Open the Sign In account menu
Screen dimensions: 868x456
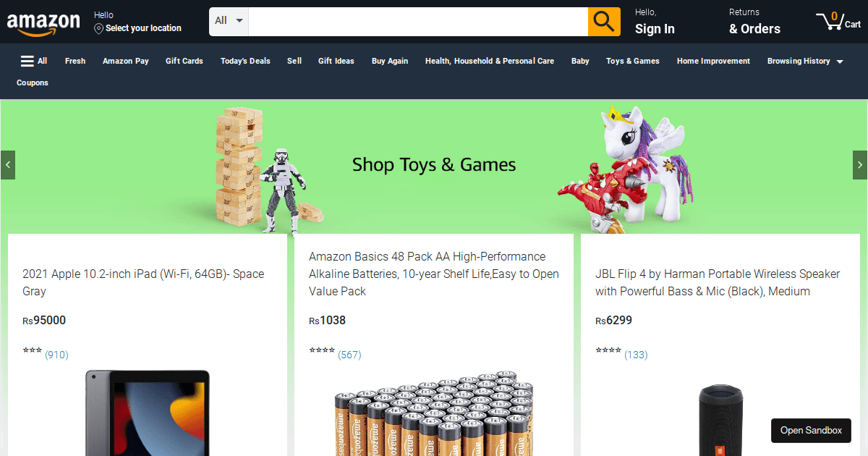(x=655, y=22)
